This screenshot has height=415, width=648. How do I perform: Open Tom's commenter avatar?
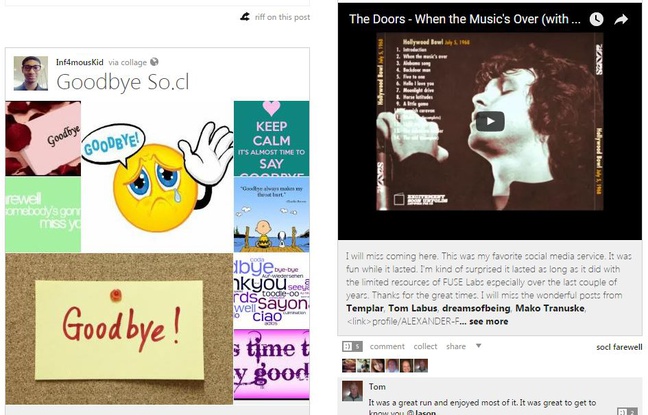(x=353, y=391)
